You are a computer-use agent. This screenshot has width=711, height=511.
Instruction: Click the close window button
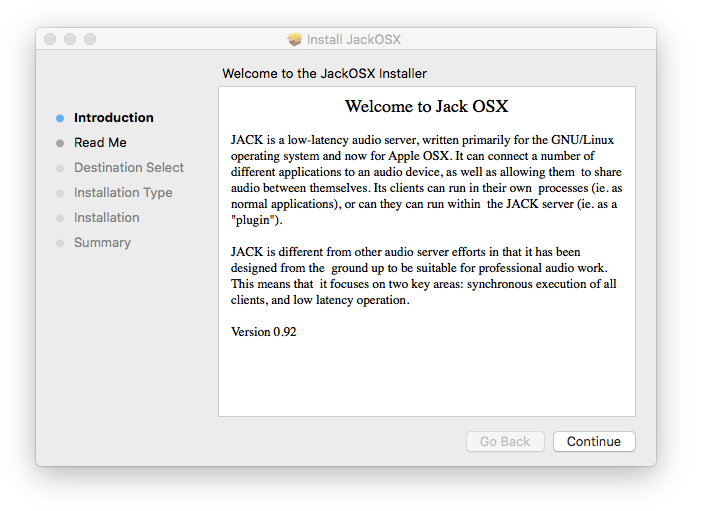(50, 39)
